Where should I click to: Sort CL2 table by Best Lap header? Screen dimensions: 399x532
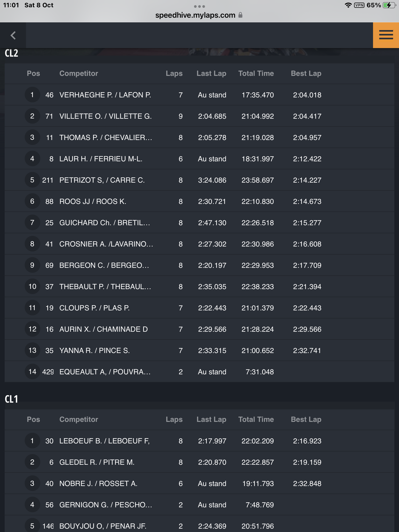306,74
